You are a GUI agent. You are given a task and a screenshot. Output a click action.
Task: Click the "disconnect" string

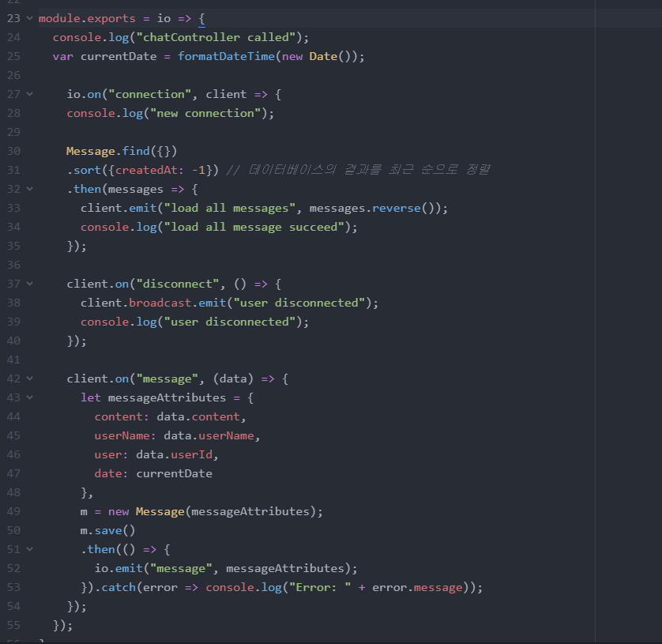click(x=178, y=284)
